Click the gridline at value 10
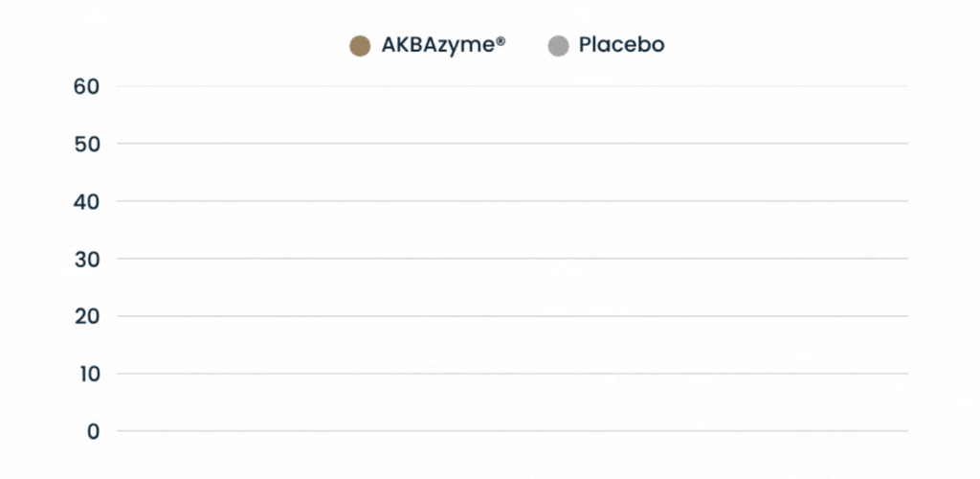Viewport: 980px width, 479px height. 512,374
